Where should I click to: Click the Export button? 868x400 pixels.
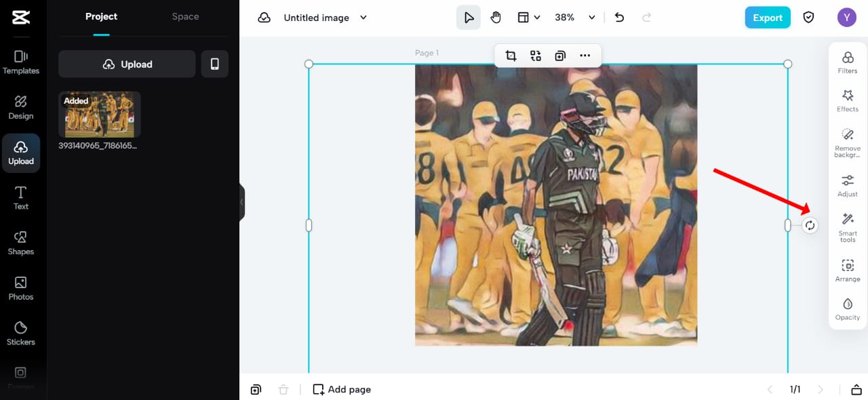768,18
